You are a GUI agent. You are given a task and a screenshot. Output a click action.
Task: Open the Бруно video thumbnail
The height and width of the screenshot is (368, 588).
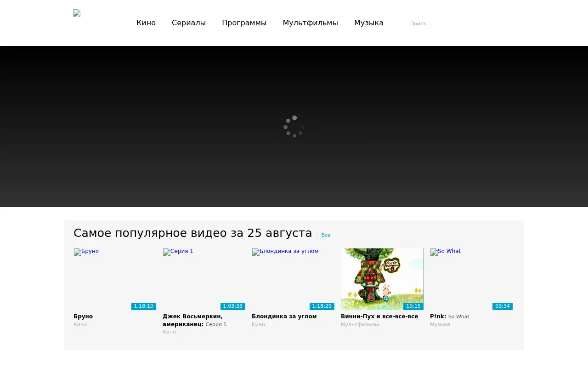(115, 279)
